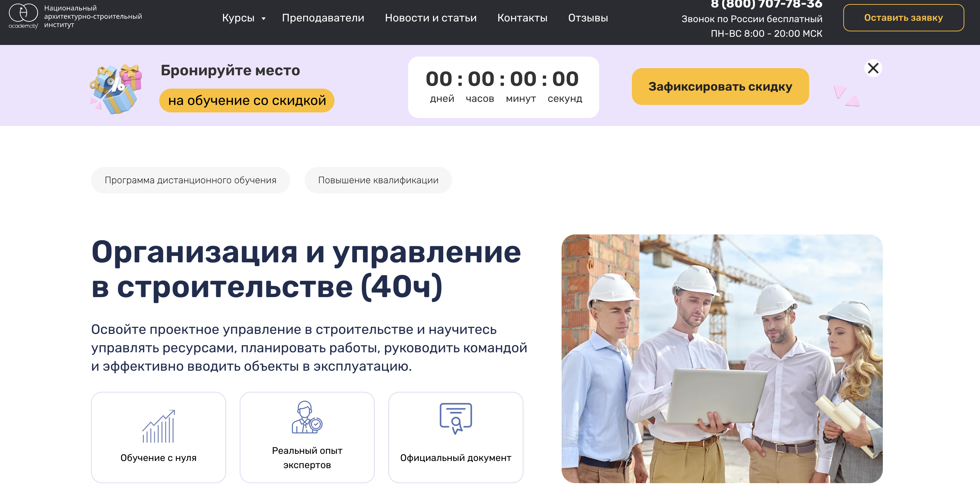The width and height of the screenshot is (980, 492).
Task: Click the gift boxes discount icon
Action: pyautogui.click(x=116, y=89)
